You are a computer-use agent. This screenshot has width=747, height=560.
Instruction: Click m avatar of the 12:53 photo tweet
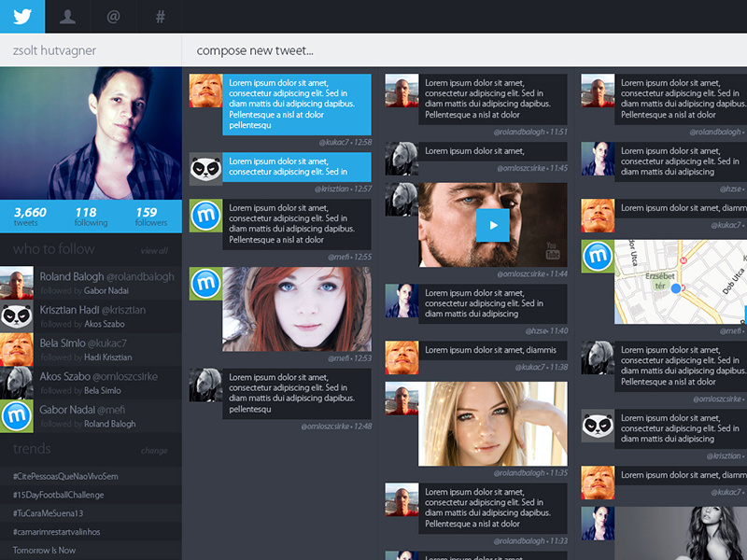205,284
